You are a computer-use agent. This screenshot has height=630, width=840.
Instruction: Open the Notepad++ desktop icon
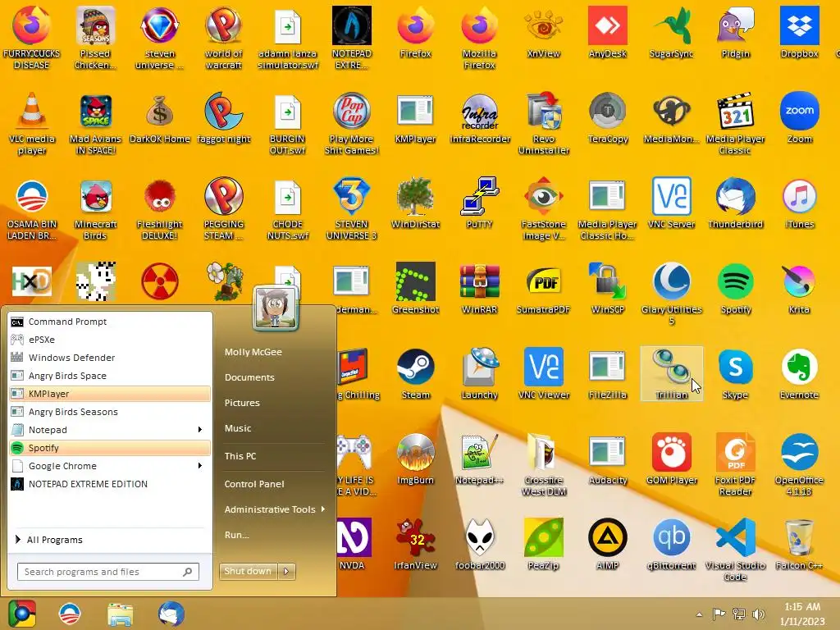tap(479, 459)
